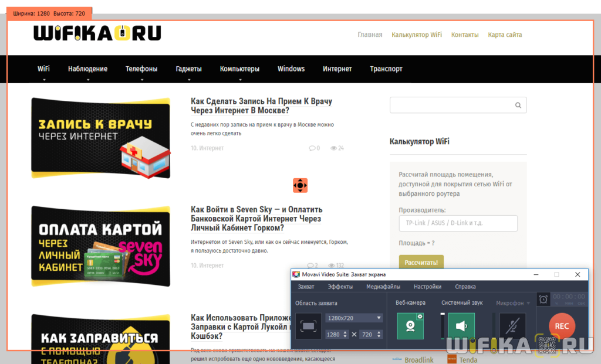Viewport: 601px width, 364px height.
Task: Click the orange move handle of capture frame
Action: (x=300, y=186)
